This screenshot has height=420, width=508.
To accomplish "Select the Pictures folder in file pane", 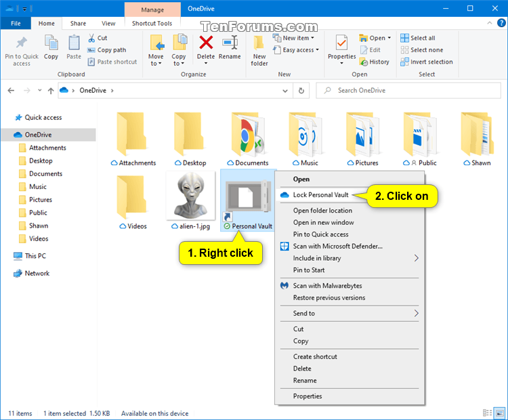I will pos(362,140).
